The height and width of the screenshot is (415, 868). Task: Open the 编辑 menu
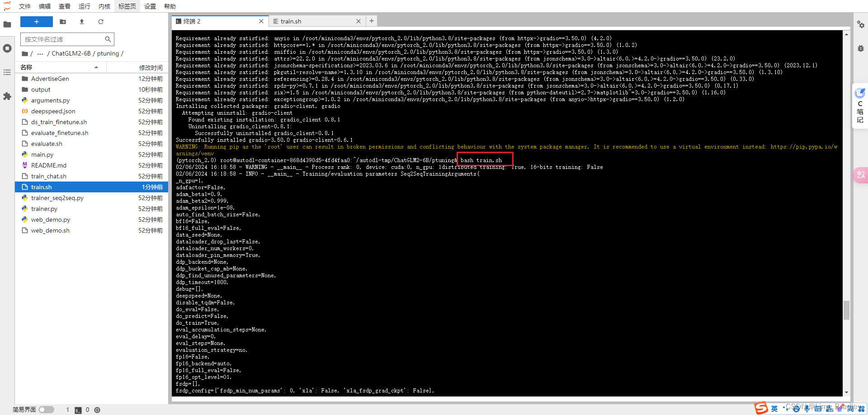click(x=45, y=6)
